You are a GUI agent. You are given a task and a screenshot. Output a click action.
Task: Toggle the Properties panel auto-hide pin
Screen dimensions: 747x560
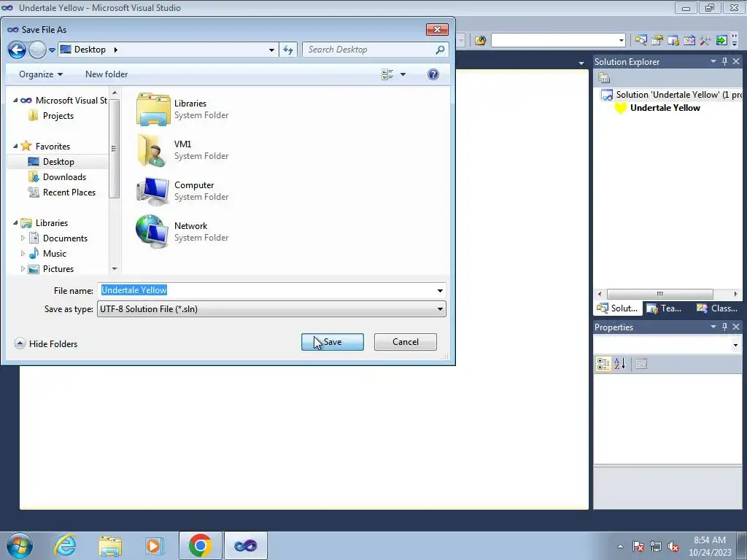[x=724, y=327]
